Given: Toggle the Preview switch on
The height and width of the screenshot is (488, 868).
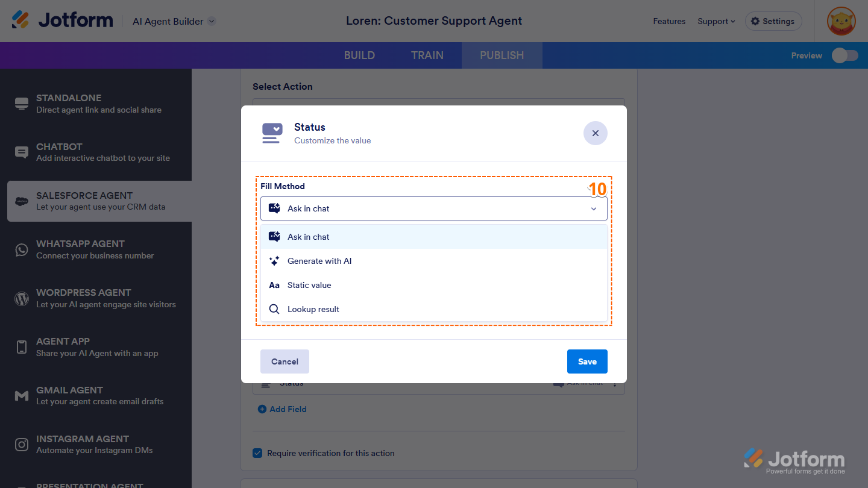Looking at the screenshot, I should (x=844, y=55).
